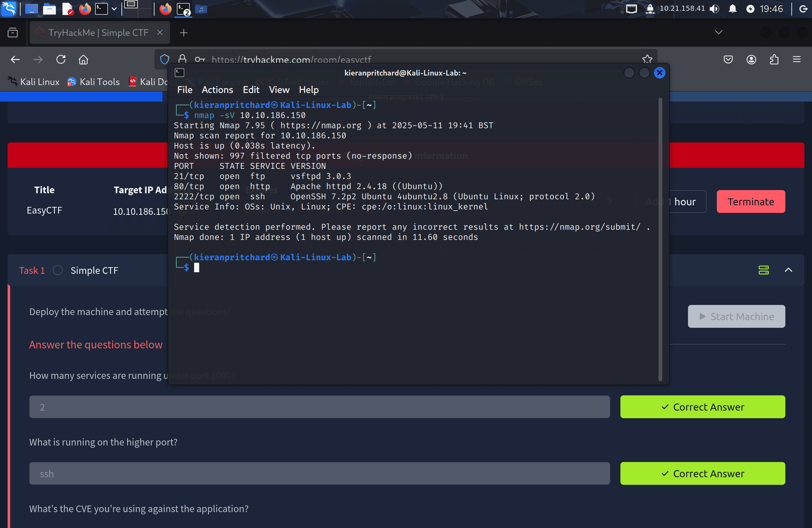Click the VPN IP address 10.21.158.41
Image resolution: width=812 pixels, height=528 pixels.
682,9
